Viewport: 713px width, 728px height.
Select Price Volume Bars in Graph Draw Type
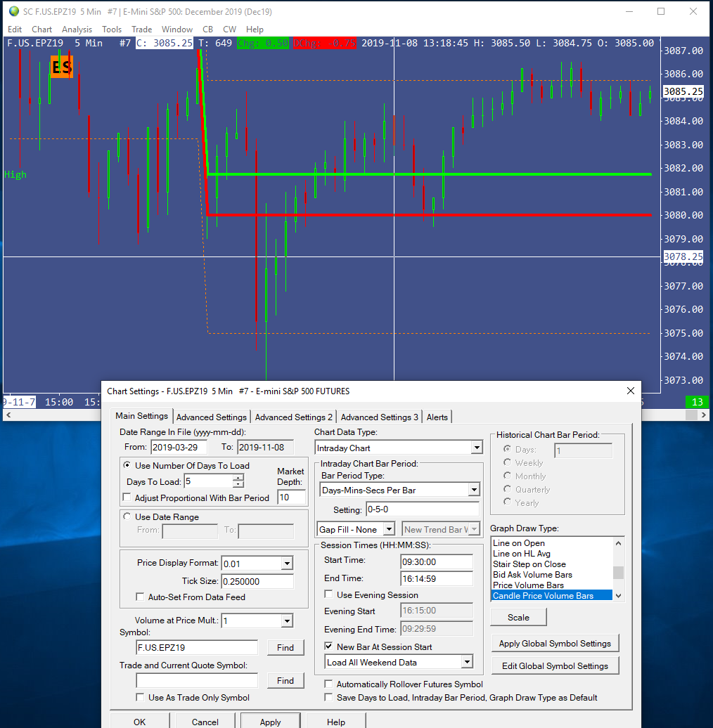(x=528, y=585)
